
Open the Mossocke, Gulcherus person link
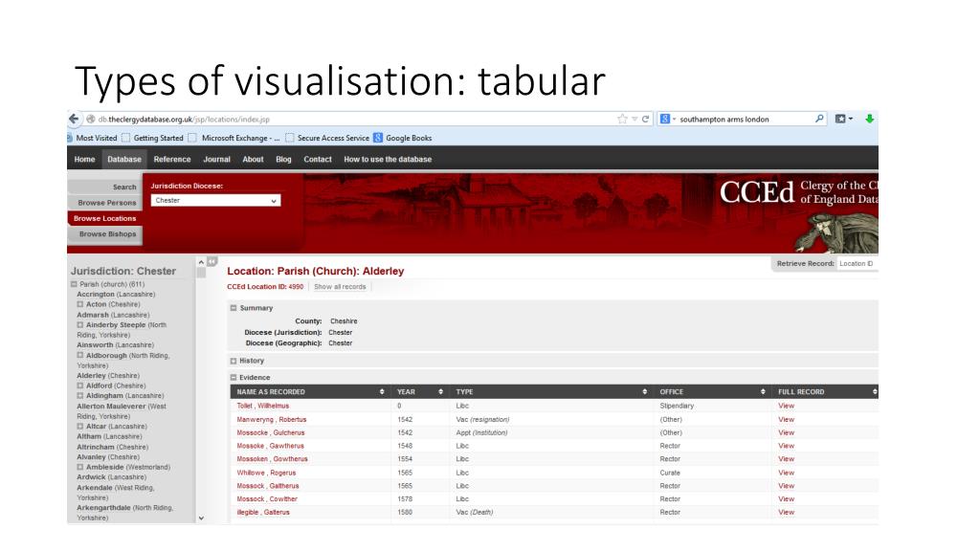271,432
